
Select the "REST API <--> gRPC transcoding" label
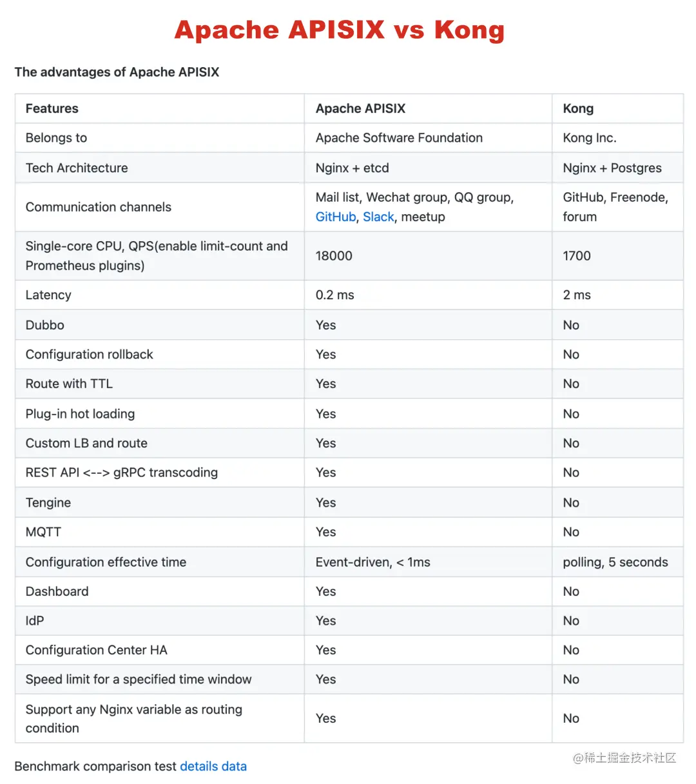coord(122,473)
